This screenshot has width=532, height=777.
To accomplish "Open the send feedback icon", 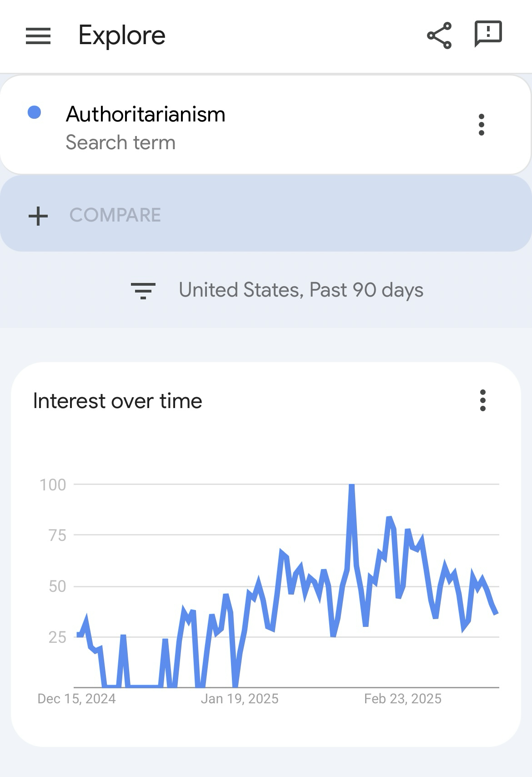I will click(x=488, y=34).
